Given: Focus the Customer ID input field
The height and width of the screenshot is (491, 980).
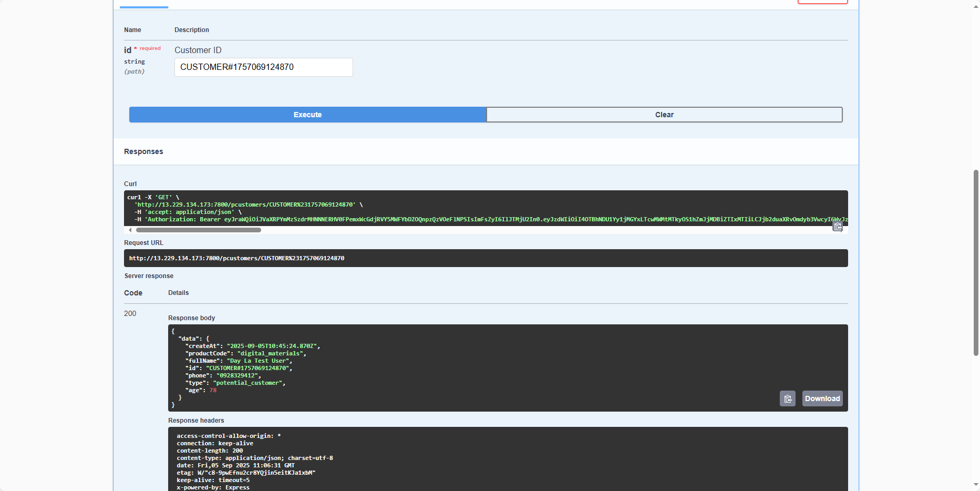Looking at the screenshot, I should pos(263,67).
